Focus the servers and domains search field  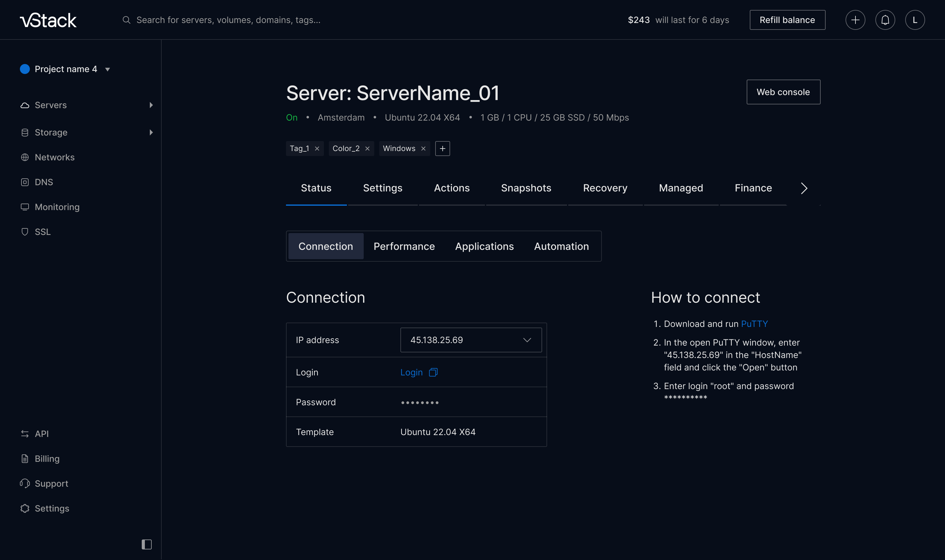pyautogui.click(x=228, y=20)
